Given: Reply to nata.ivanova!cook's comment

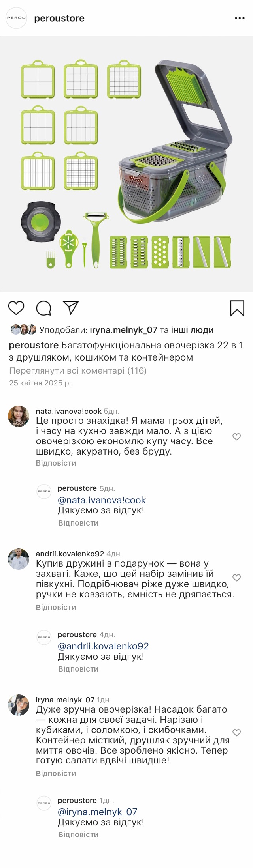Looking at the screenshot, I should click(56, 463).
